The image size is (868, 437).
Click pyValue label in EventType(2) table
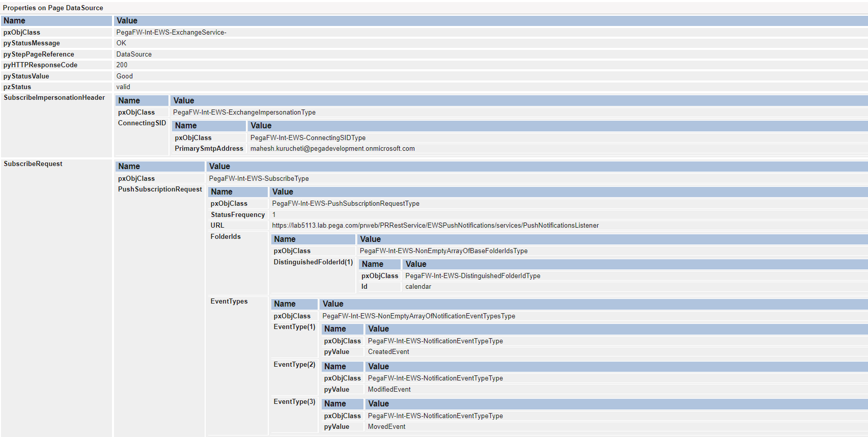pyautogui.click(x=337, y=390)
